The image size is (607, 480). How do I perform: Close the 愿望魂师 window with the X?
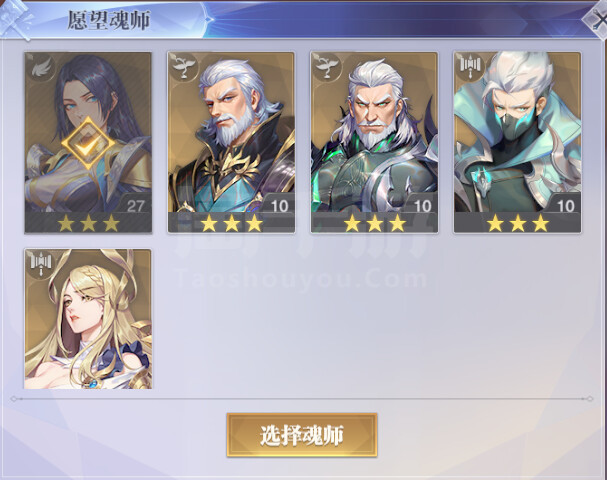(598, 19)
